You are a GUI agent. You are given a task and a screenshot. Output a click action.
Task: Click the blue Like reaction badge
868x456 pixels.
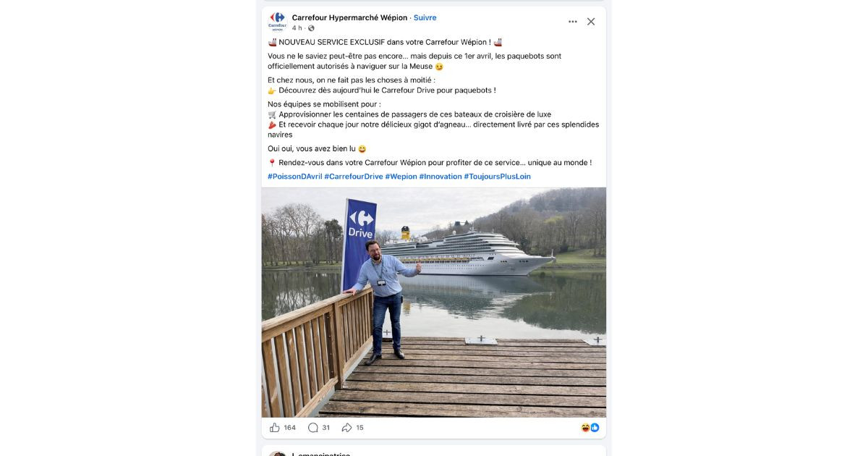point(595,428)
